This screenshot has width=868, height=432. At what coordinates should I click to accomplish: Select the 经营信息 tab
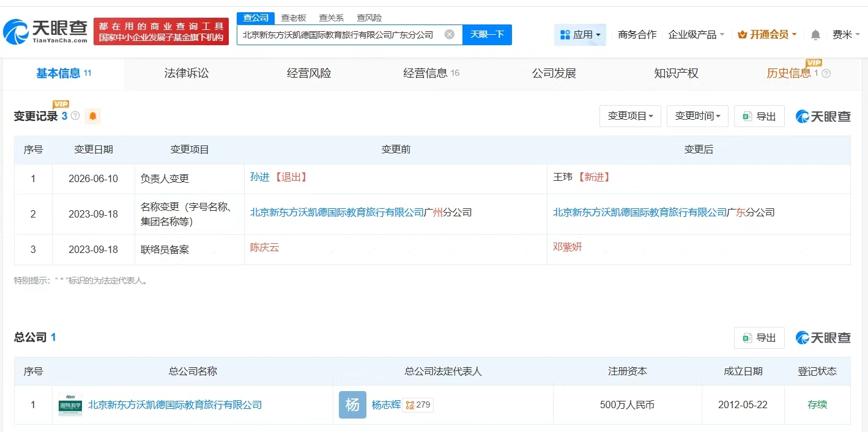[431, 73]
